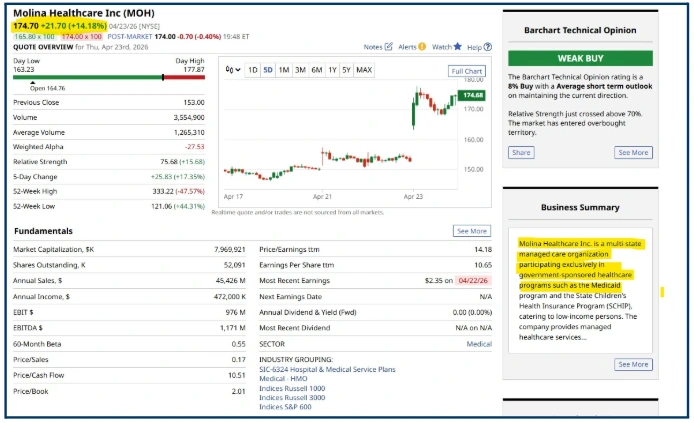The height and width of the screenshot is (423, 694).
Task: Click the 174.00 x 100 ask quote
Action: coord(81,37)
